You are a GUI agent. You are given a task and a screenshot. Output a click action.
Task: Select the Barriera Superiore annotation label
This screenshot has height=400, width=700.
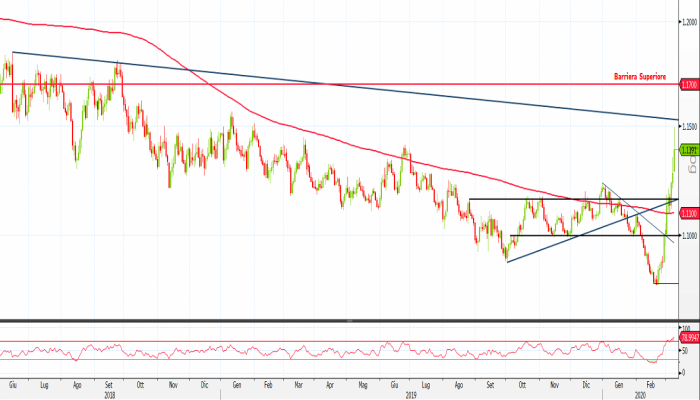640,77
